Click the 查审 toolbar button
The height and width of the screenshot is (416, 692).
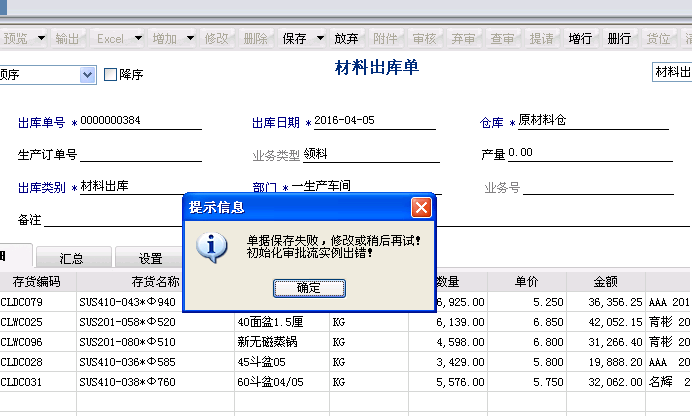tap(502, 39)
